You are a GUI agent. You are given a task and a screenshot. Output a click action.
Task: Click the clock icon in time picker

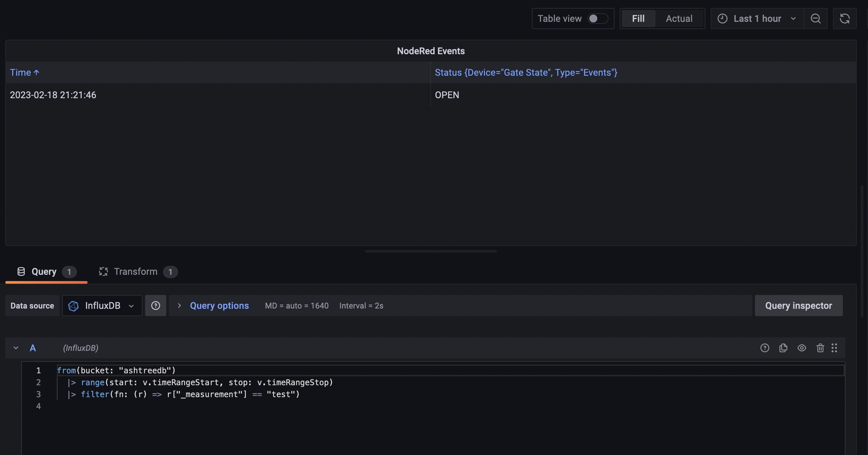pos(722,19)
